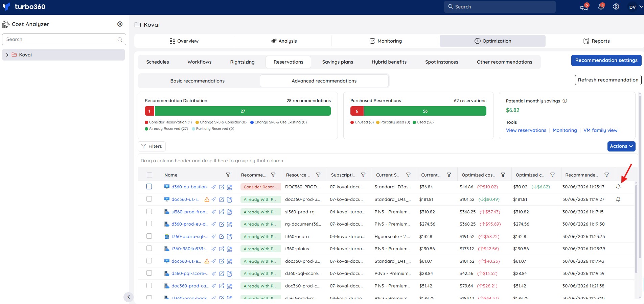Click the Refresh recommendation button

point(608,80)
